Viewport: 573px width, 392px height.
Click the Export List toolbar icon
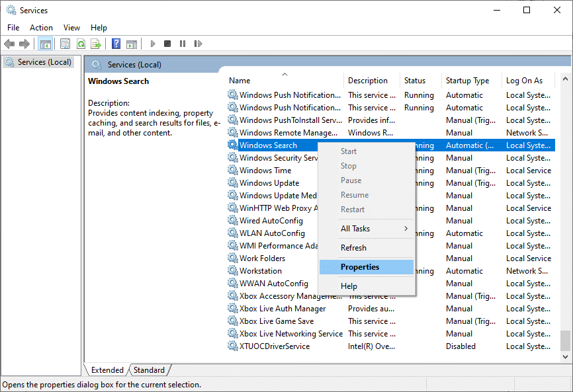pyautogui.click(x=96, y=44)
